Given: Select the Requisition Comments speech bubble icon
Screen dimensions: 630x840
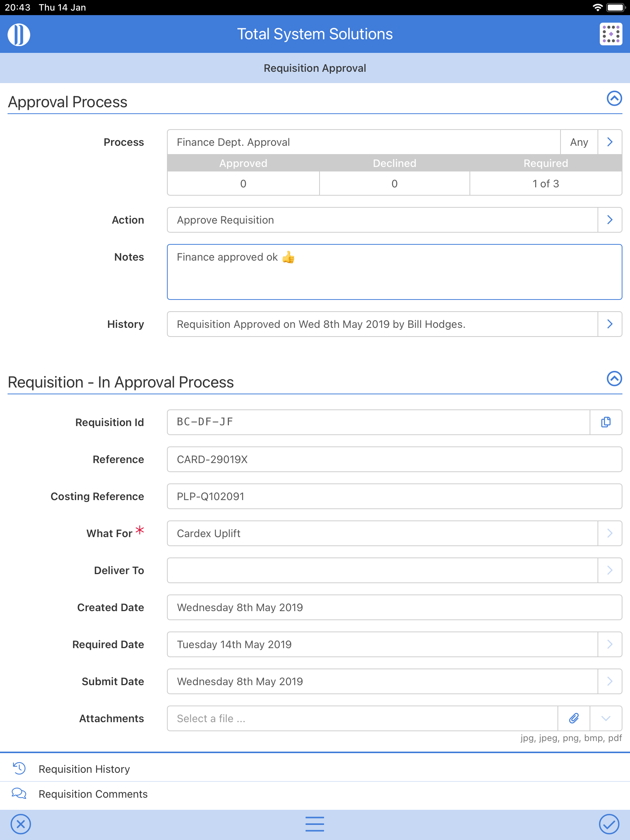Looking at the screenshot, I should [19, 794].
